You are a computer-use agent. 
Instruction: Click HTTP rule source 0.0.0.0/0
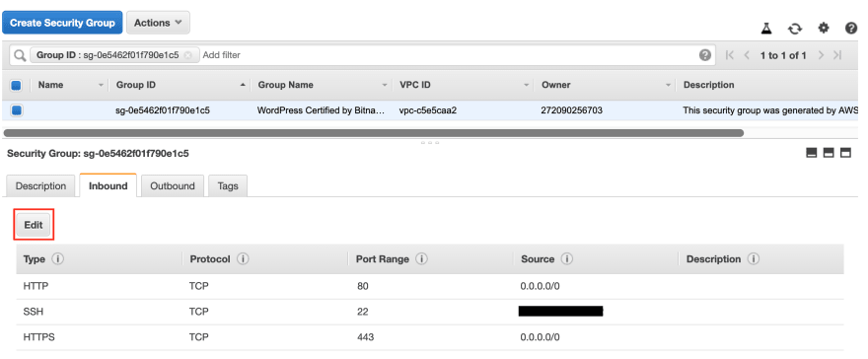(x=540, y=287)
